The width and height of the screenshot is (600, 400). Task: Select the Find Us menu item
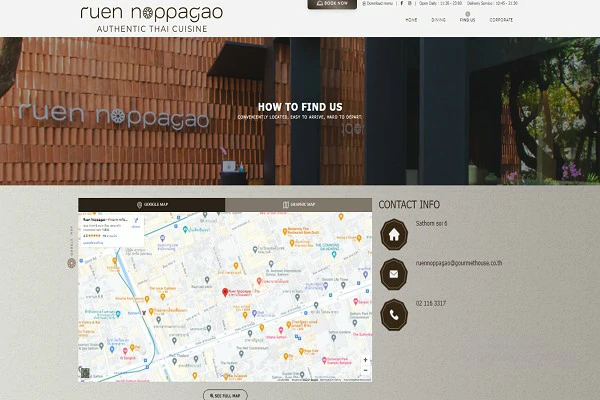tap(467, 20)
